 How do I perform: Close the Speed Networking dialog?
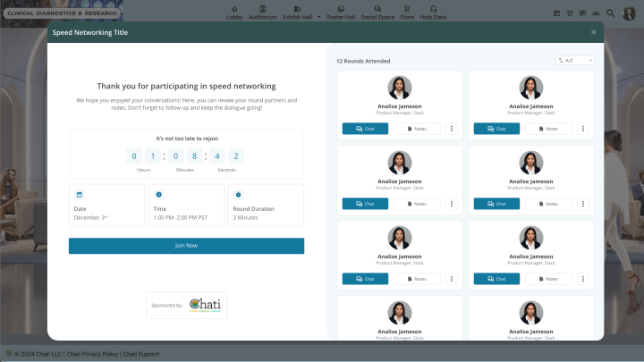point(594,32)
